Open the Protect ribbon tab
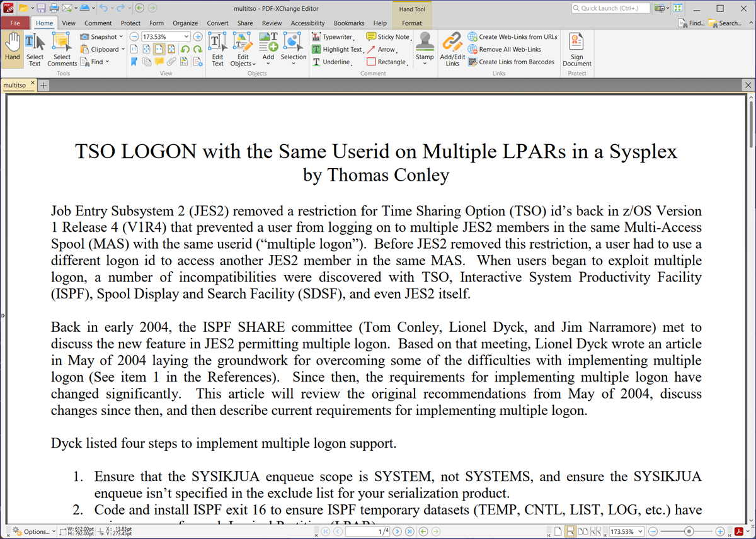 [x=130, y=23]
